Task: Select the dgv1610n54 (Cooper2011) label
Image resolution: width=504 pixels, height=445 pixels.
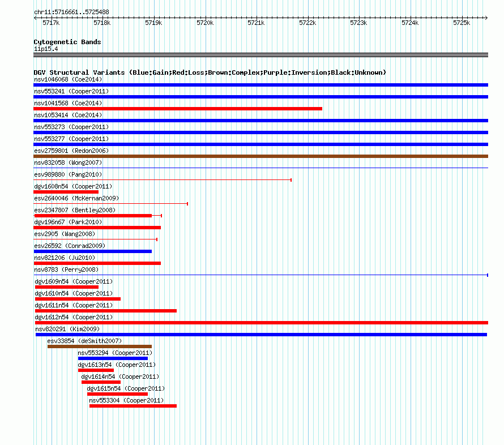Action: click(74, 293)
